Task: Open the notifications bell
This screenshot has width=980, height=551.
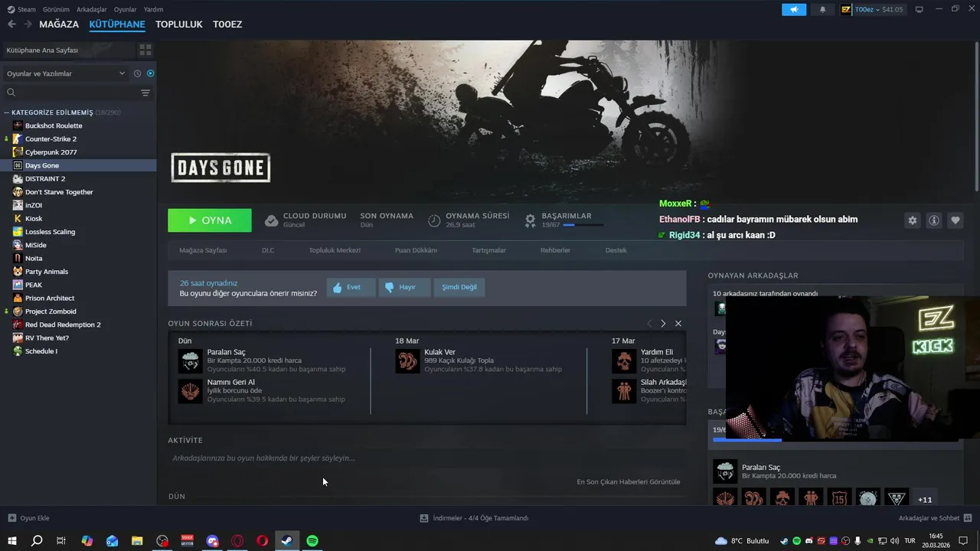Action: 823,9
